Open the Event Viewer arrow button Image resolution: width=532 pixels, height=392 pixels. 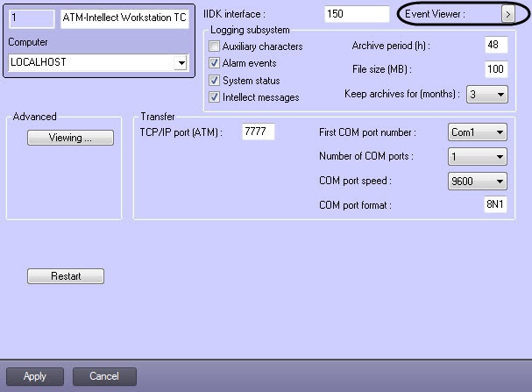pos(508,14)
